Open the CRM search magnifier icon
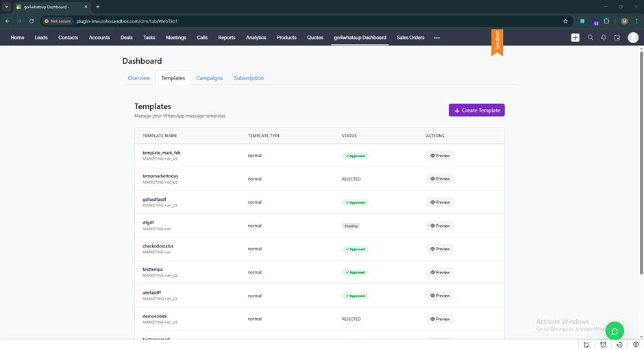Image resolution: width=644 pixels, height=349 pixels. 591,38
